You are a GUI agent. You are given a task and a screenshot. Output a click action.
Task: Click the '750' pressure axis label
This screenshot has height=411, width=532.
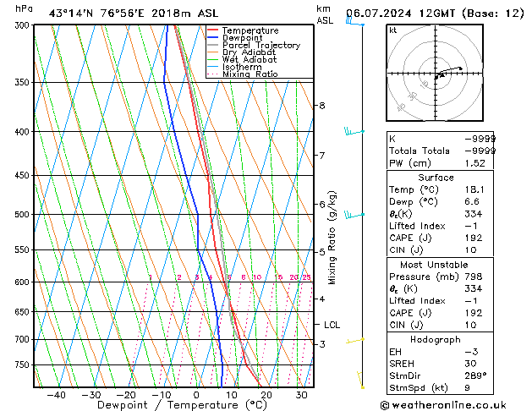(x=24, y=364)
